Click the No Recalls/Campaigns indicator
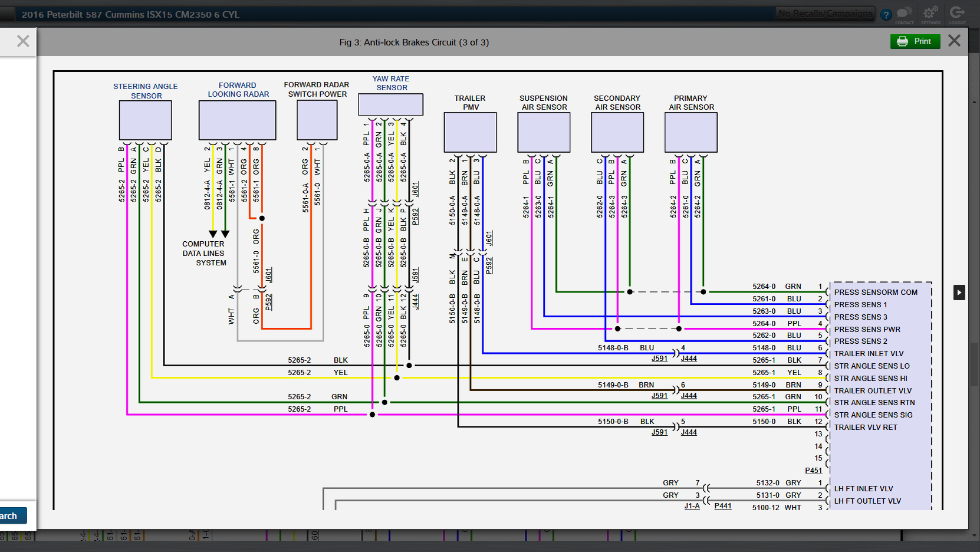The width and height of the screenshot is (980, 552). point(825,14)
